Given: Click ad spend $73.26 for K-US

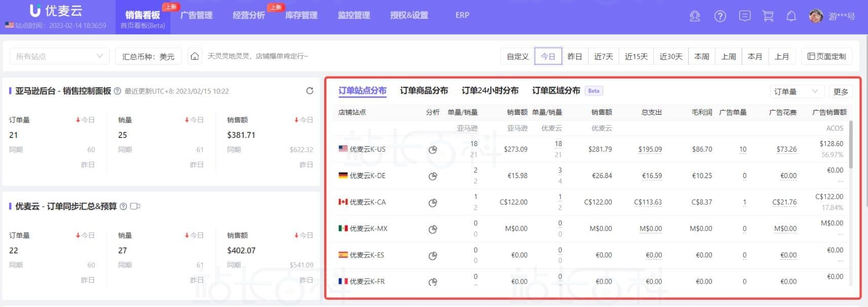Looking at the screenshot, I should pos(786,150).
